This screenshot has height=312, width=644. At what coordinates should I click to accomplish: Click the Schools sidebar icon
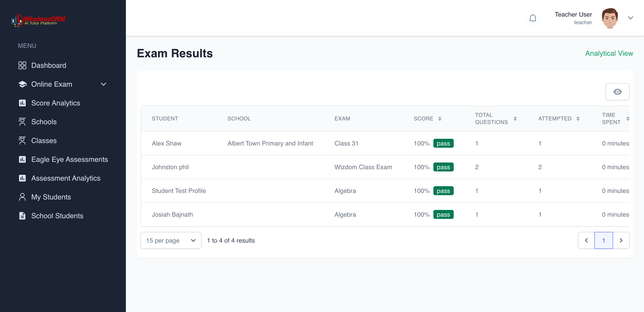point(22,122)
